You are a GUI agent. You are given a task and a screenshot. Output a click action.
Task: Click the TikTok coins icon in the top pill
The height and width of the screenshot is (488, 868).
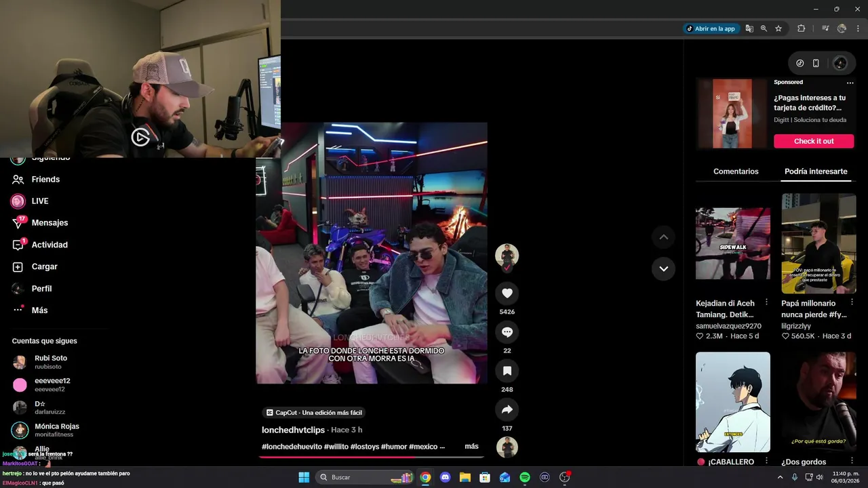(x=800, y=63)
